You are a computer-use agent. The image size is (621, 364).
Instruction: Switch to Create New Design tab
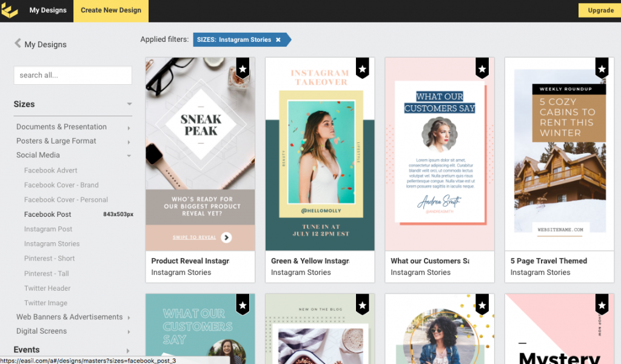[111, 10]
